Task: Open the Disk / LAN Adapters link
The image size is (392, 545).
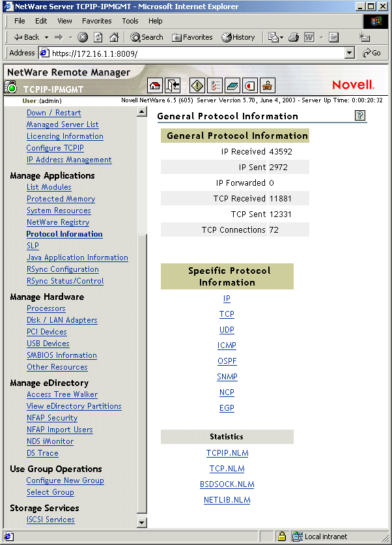Action: tap(62, 320)
